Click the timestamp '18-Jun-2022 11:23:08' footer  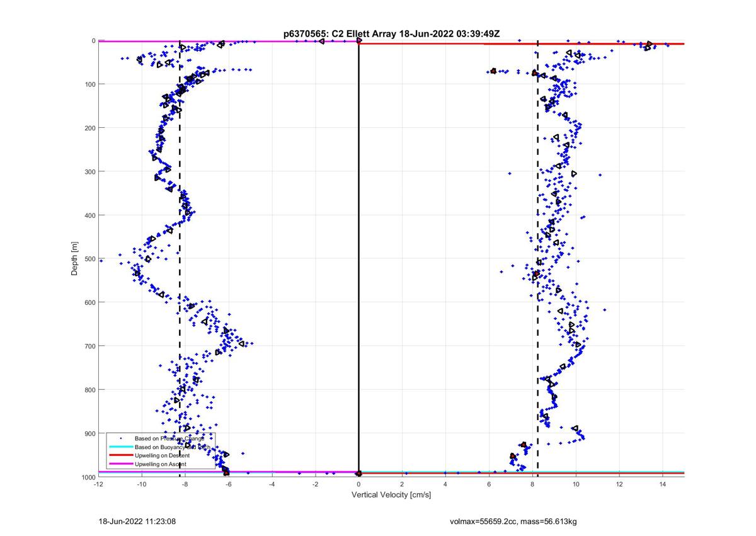[136, 522]
